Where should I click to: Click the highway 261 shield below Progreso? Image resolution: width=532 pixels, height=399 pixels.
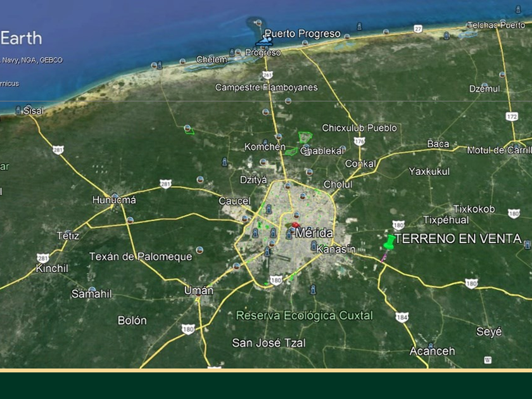tap(267, 75)
